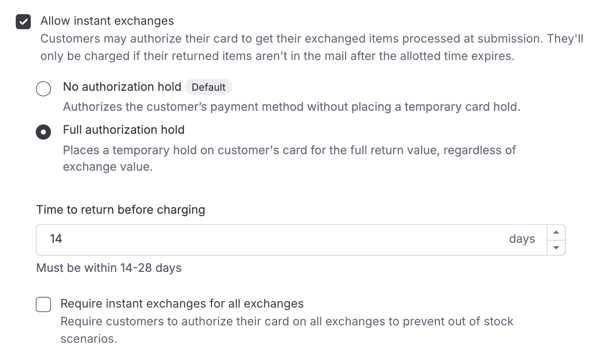Click the Default badge
The height and width of the screenshot is (364, 601).
click(x=208, y=87)
